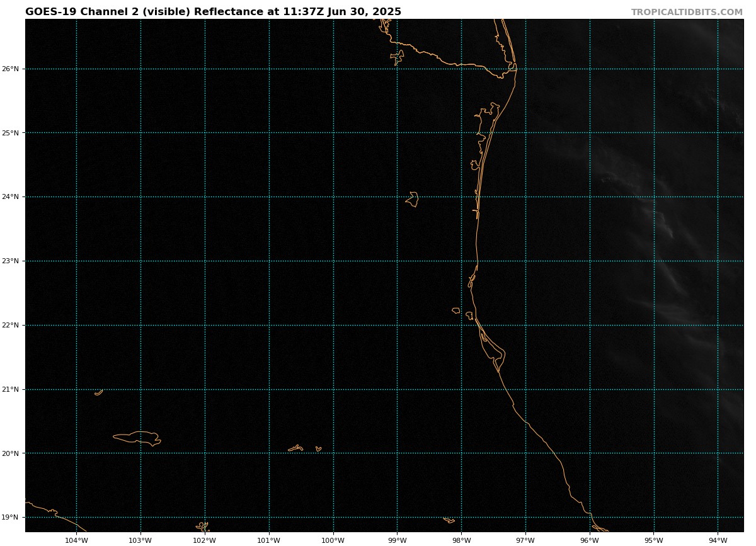Screen dimensions: 756x546
Task: Click the 20°N latitude label
Action: pos(11,453)
